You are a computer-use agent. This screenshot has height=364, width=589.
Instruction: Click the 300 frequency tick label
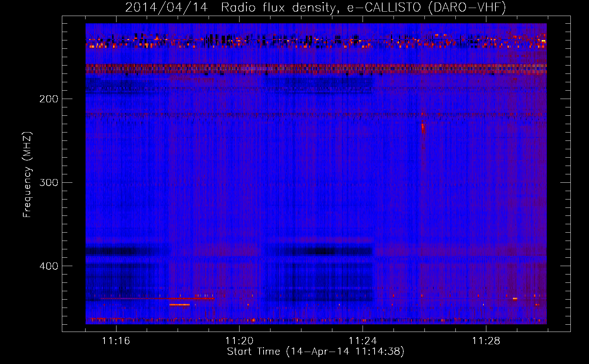(x=49, y=182)
